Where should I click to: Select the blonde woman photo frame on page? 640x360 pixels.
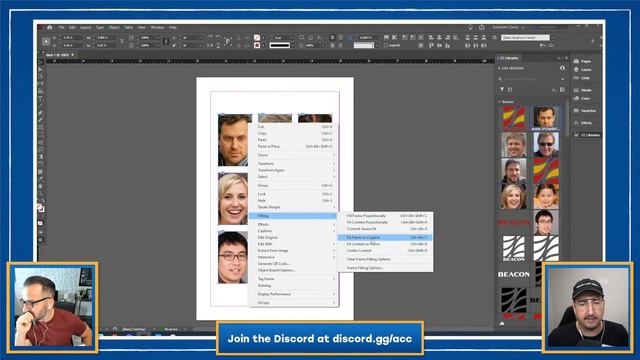[233, 199]
